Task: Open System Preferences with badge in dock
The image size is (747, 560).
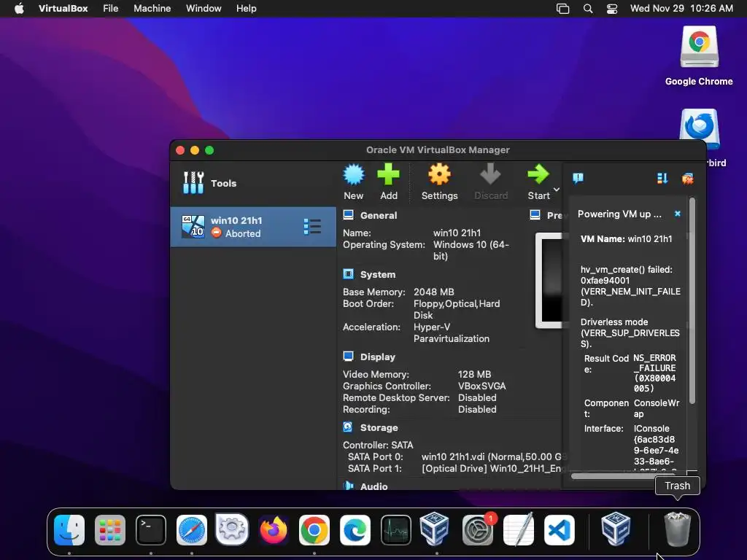Action: click(479, 529)
